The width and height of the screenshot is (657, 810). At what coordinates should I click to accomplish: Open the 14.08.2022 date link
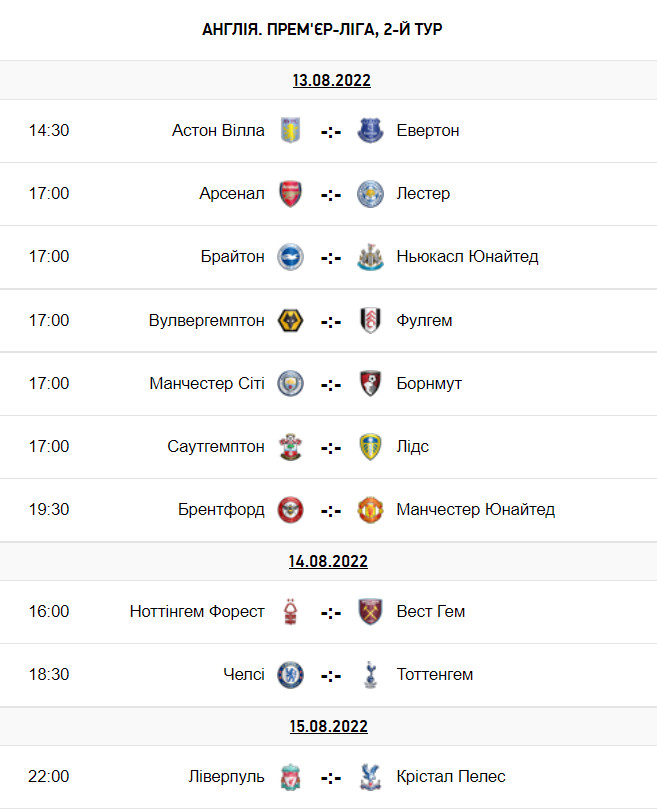pyautogui.click(x=328, y=561)
